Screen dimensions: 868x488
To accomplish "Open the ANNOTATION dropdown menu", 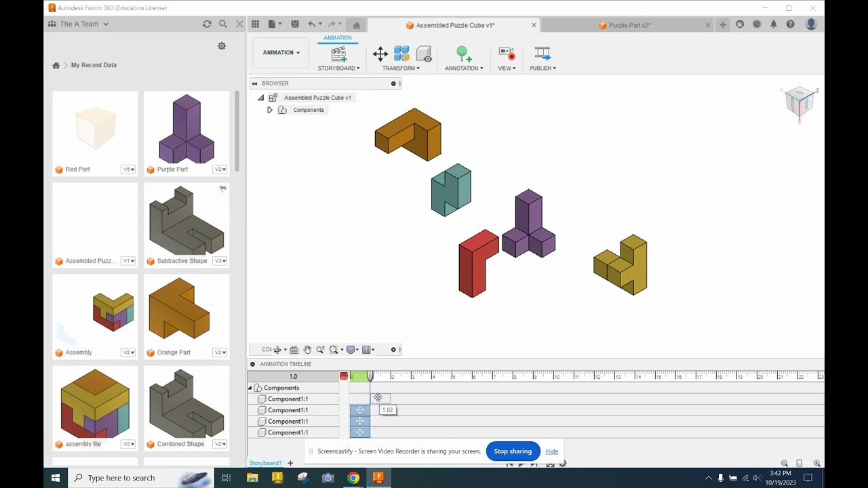I will click(464, 68).
